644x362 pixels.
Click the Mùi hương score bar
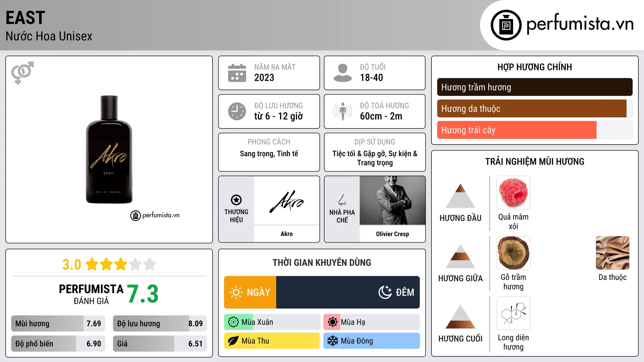pos(58,323)
